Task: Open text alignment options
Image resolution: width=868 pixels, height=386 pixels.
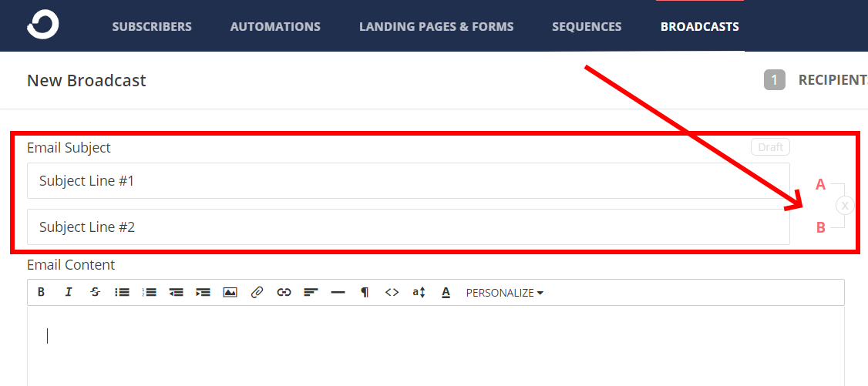Action: tap(311, 293)
